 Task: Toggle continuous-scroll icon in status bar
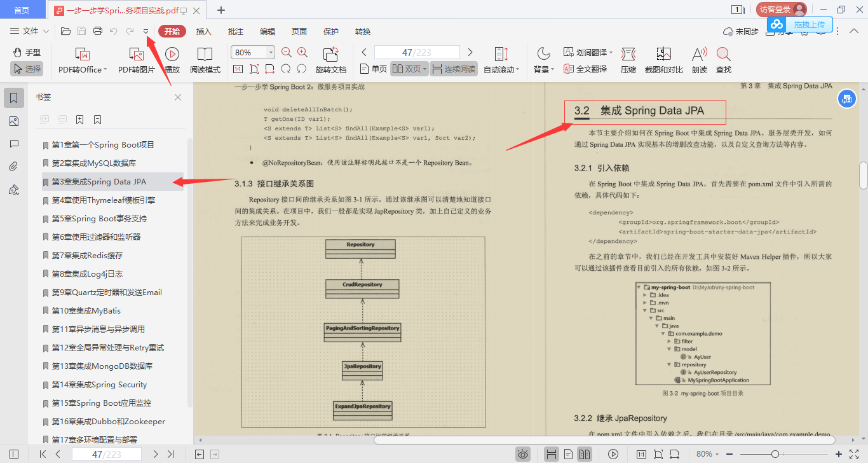552,454
